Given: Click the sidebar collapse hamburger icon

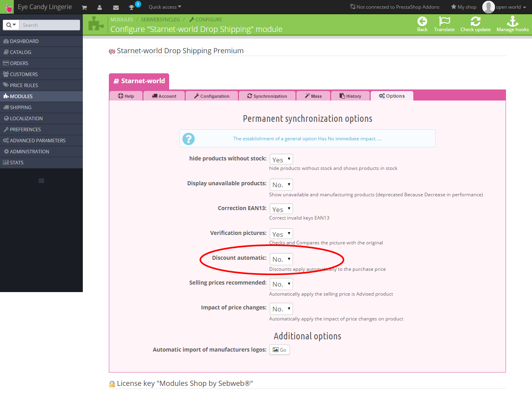Looking at the screenshot, I should point(41,181).
